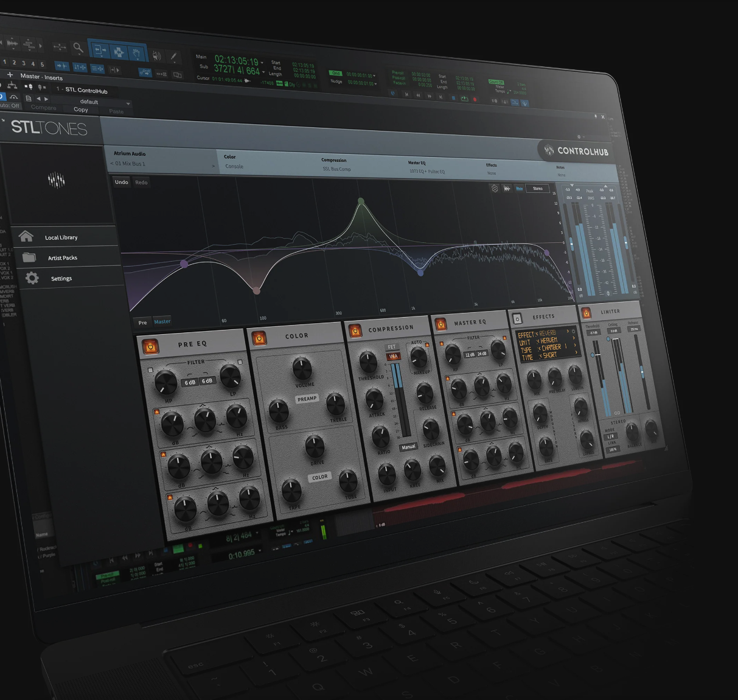This screenshot has height=700, width=738.
Task: Select the Scrubber speaker tool
Action: 157,56
